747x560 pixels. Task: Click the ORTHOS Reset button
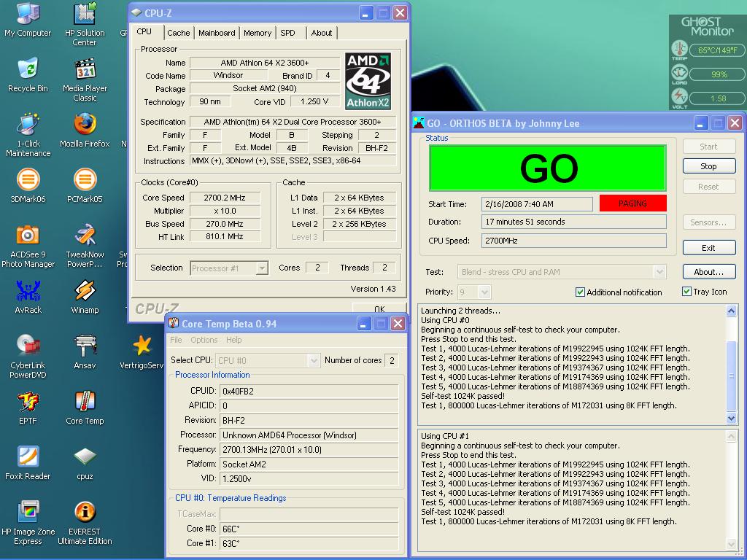(x=709, y=187)
